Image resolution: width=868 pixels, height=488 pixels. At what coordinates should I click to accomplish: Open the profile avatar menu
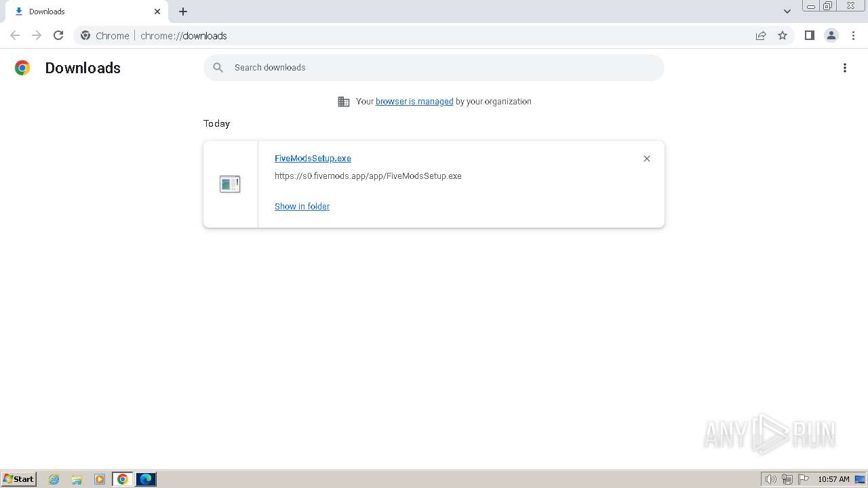(x=831, y=35)
